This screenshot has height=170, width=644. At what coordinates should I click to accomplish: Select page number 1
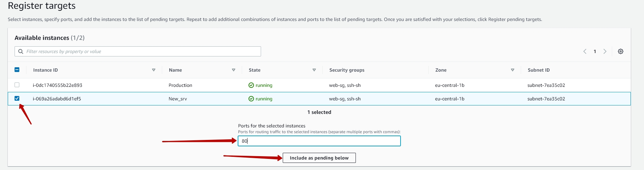[595, 51]
